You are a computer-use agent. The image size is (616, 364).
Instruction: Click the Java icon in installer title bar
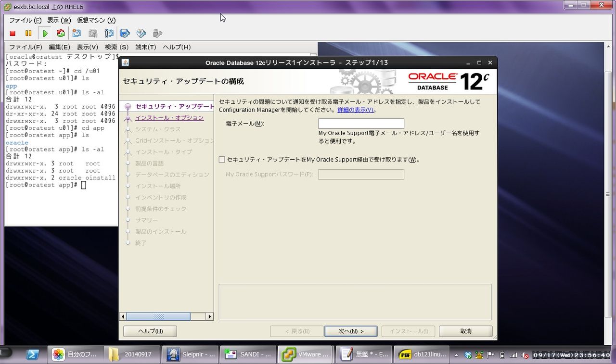pos(125,63)
